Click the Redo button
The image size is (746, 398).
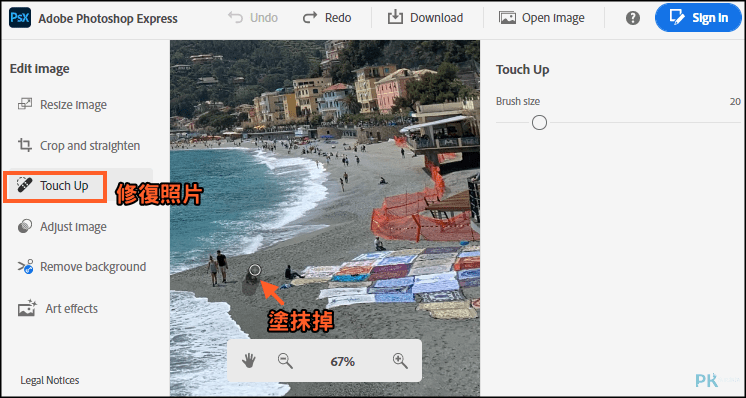[327, 18]
